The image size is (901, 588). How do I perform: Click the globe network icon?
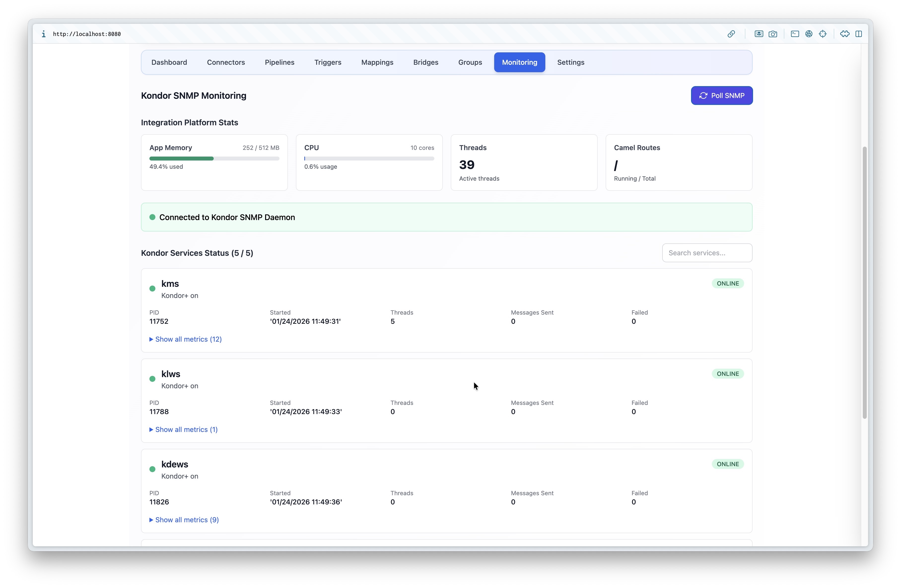809,34
